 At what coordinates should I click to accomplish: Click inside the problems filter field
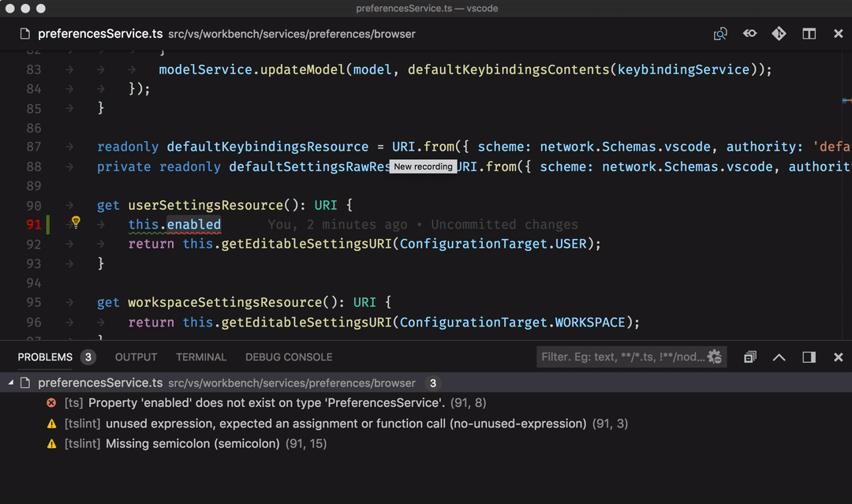point(615,357)
